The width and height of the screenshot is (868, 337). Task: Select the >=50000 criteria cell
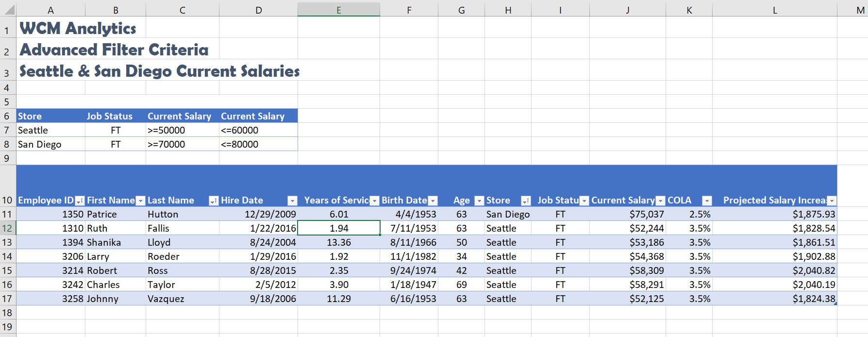183,130
